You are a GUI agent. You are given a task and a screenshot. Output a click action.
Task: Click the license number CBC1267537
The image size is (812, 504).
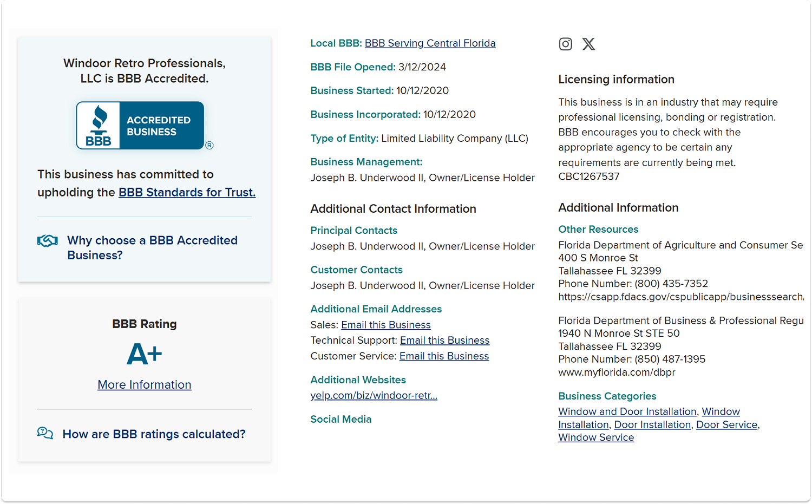588,176
